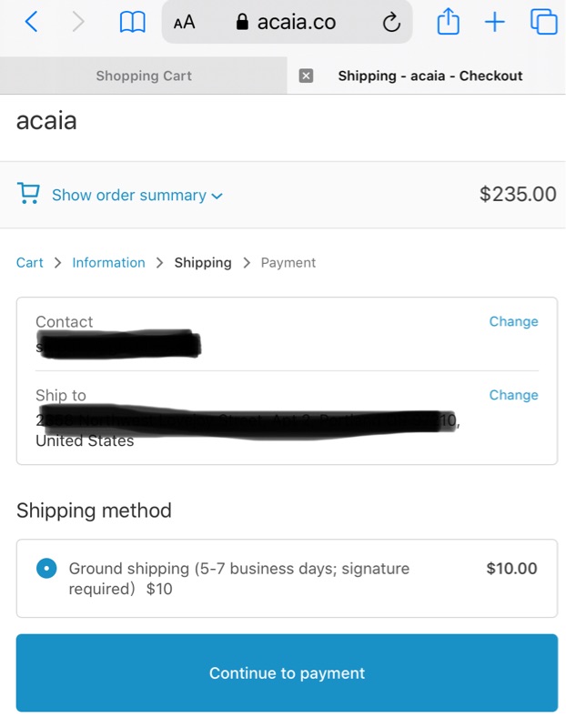Open a new tab with plus icon

pos(494,22)
